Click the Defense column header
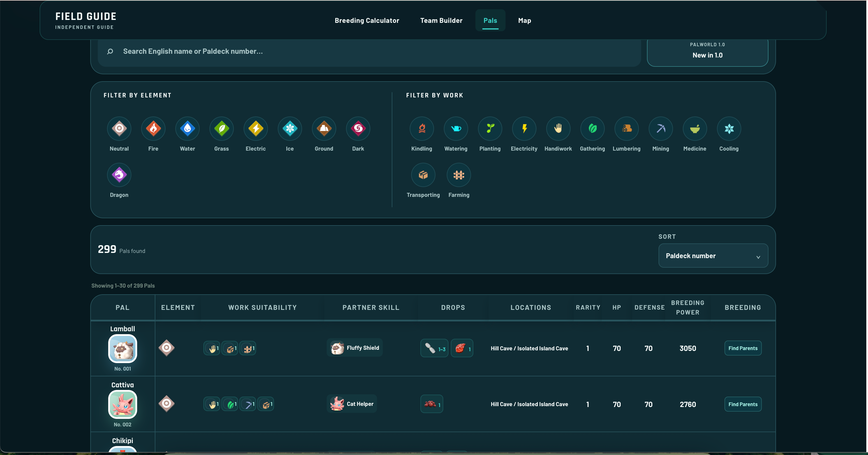Image resolution: width=868 pixels, height=455 pixels. coord(649,307)
